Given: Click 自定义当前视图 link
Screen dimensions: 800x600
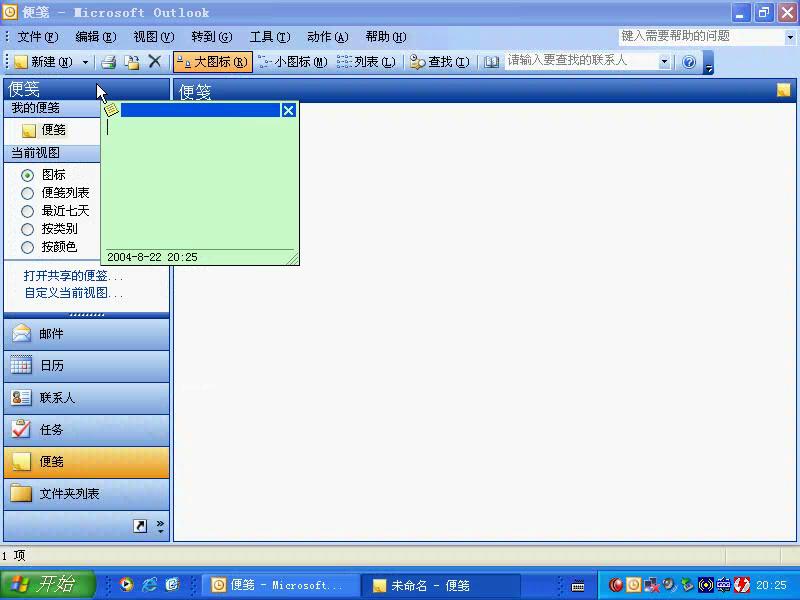Looking at the screenshot, I should point(73,293).
